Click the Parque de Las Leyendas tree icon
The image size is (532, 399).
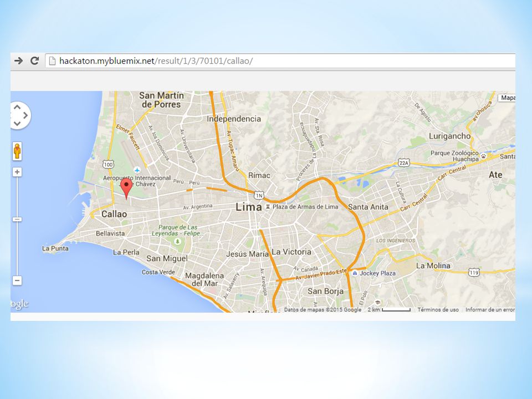(177, 241)
